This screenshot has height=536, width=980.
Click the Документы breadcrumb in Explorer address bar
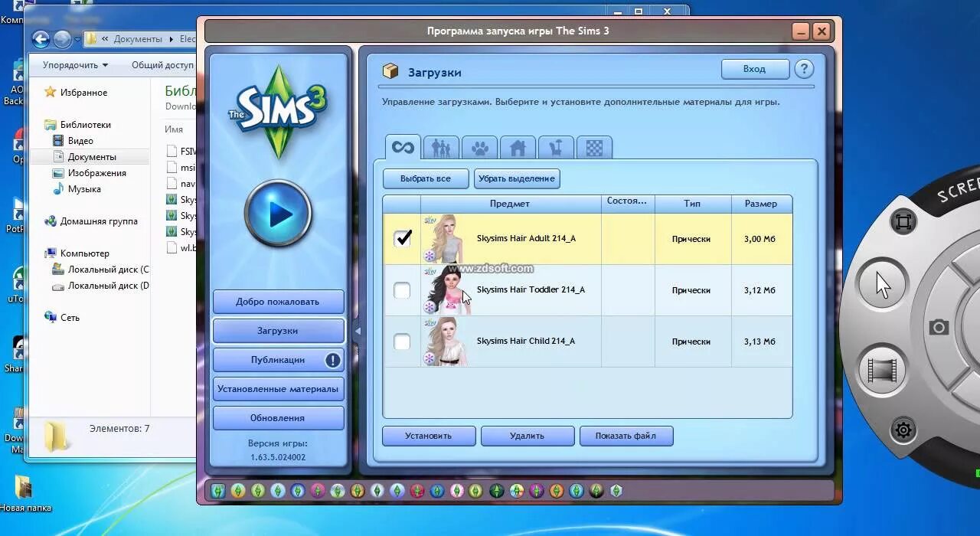click(138, 39)
